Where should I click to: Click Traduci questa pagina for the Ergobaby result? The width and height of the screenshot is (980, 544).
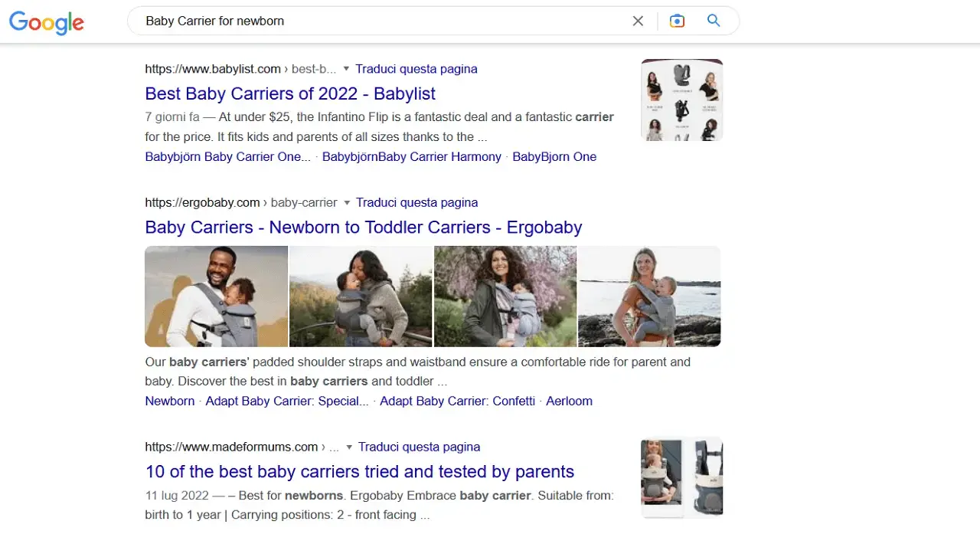[x=417, y=203]
